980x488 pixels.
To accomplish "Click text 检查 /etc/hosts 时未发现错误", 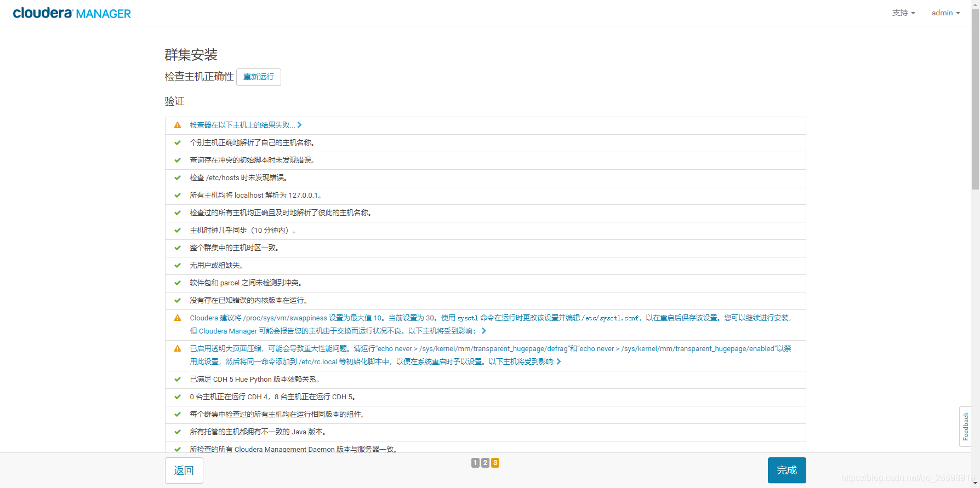I will 239,178.
